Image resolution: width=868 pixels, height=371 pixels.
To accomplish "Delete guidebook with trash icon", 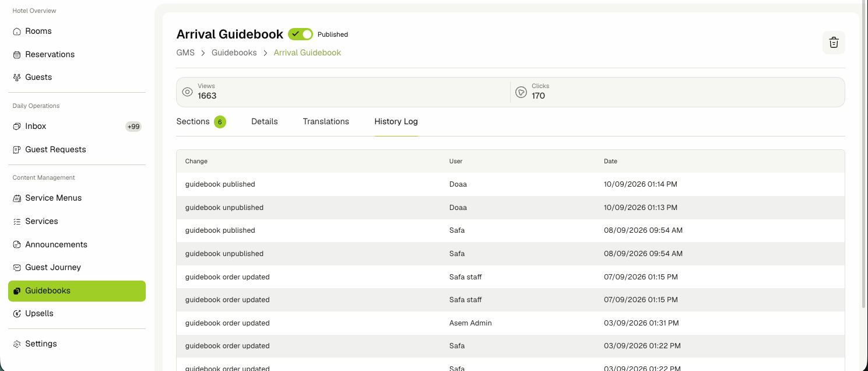I will pyautogui.click(x=834, y=43).
